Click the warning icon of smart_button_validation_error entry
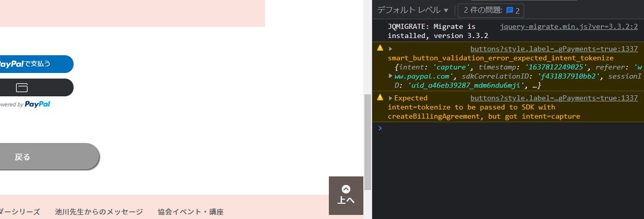644x219 pixels. [x=380, y=48]
